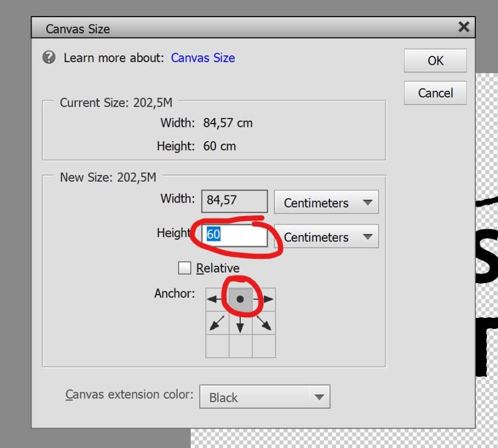Click the help question mark icon
Screen dimensions: 498x448
[49, 58]
